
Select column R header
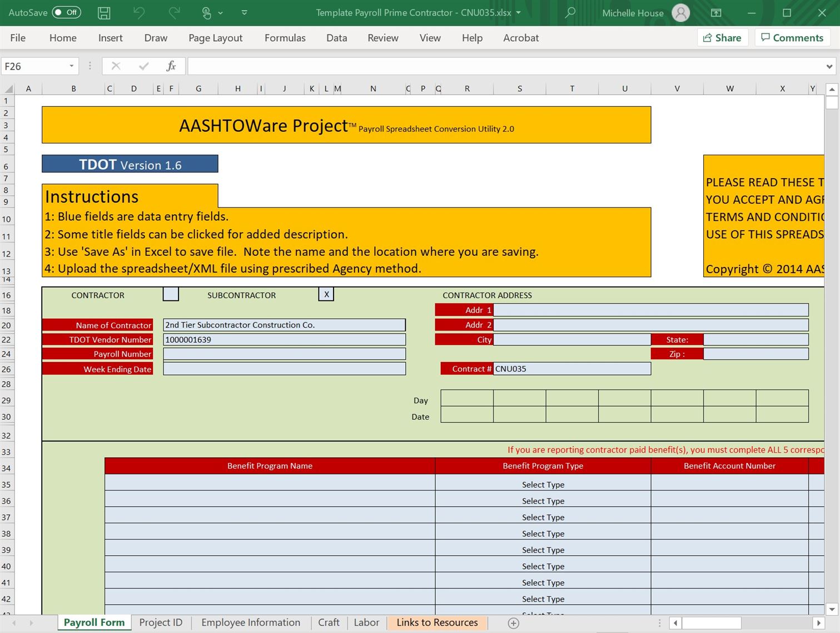point(467,88)
